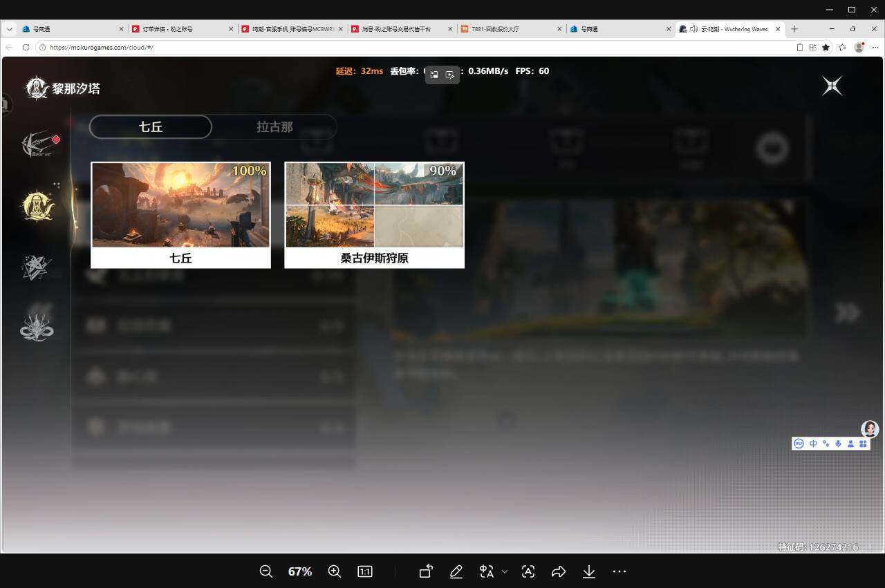Select the 黎那汐塔 emblem icon in the header
The image size is (885, 588).
37,88
